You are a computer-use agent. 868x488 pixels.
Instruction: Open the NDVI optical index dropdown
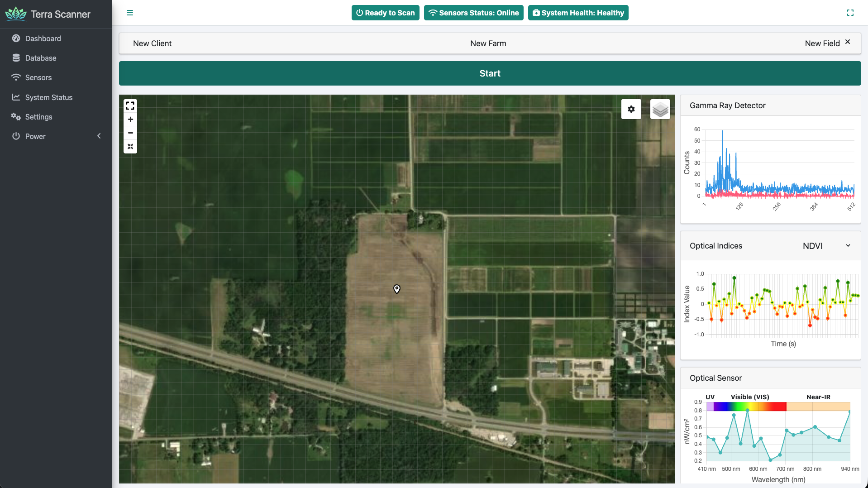[825, 245]
